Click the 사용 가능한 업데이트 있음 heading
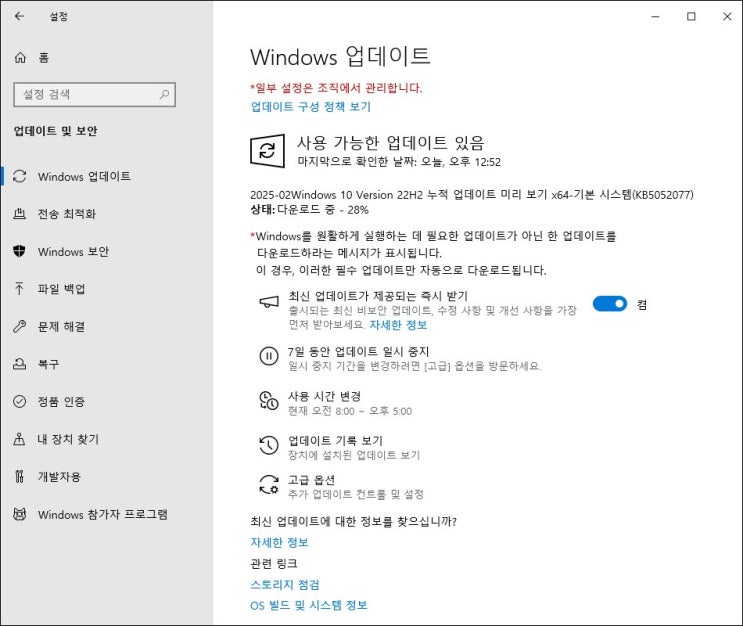This screenshot has width=743, height=626. tap(391, 142)
